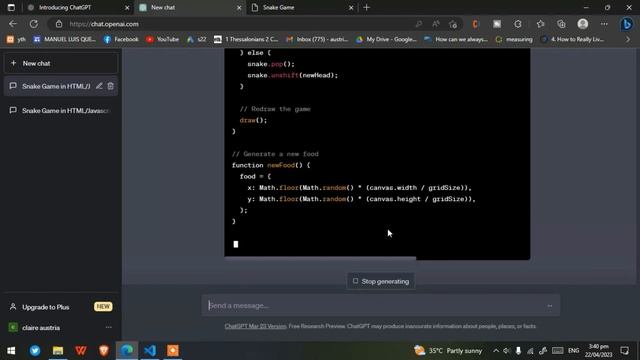Image resolution: width=640 pixels, height=360 pixels.
Task: Open claire austria account options dots
Action: coord(109,327)
